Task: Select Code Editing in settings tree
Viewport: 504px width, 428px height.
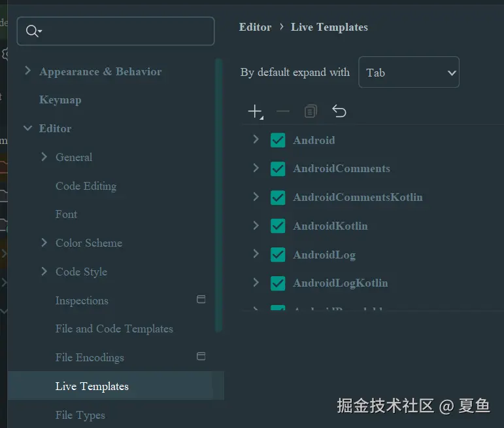Action: 86,186
